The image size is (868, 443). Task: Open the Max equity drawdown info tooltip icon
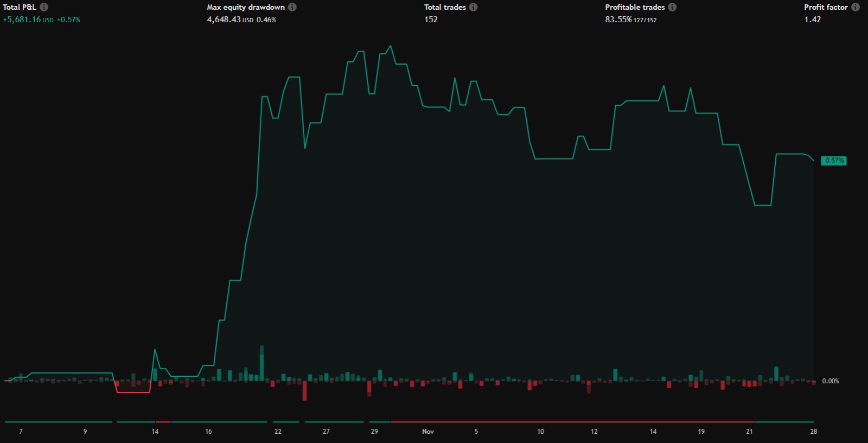[292, 7]
